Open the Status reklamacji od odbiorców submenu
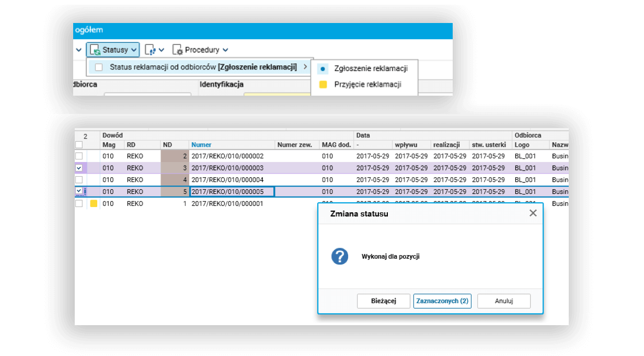Viewport: 644px width, 356px height. (x=200, y=67)
